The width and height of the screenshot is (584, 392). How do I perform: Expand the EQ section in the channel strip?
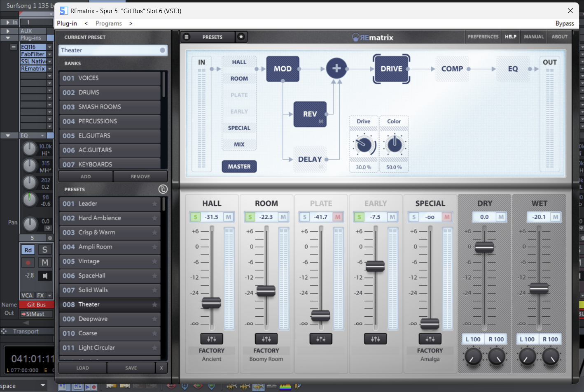pyautogui.click(x=8, y=135)
